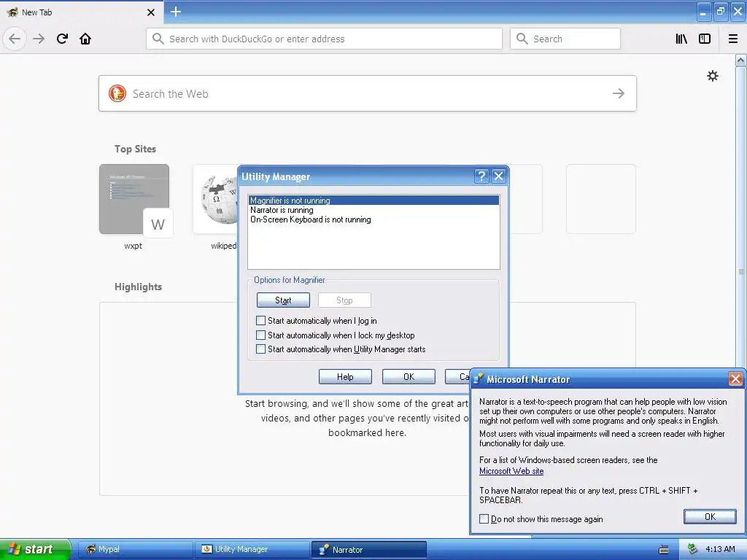
Task: Close the Mypal browser window
Action: (738, 12)
